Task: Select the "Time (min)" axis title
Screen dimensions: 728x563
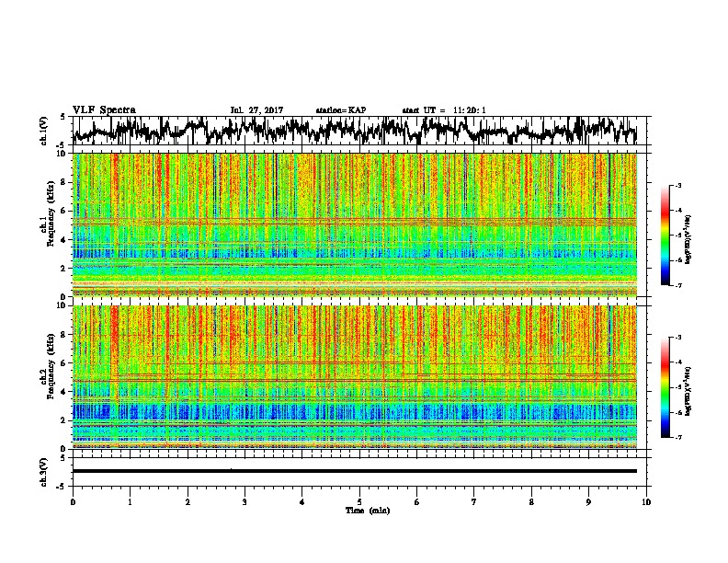Action: pos(368,511)
